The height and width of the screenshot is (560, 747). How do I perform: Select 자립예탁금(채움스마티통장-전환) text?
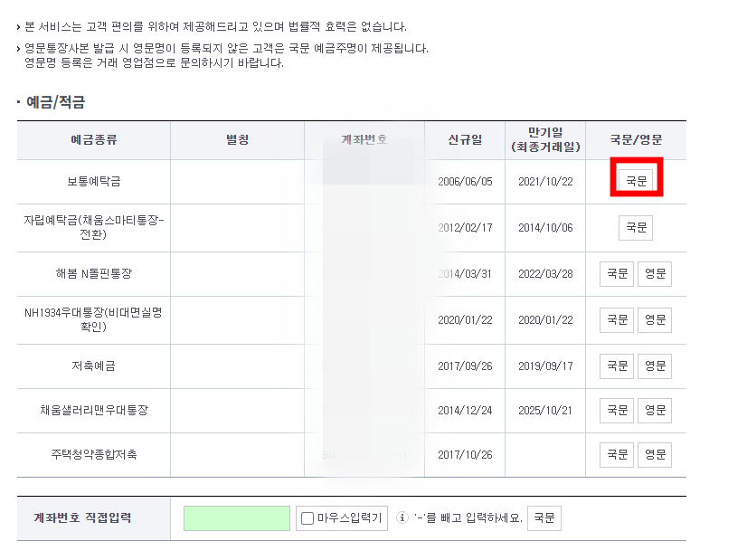pos(94,227)
